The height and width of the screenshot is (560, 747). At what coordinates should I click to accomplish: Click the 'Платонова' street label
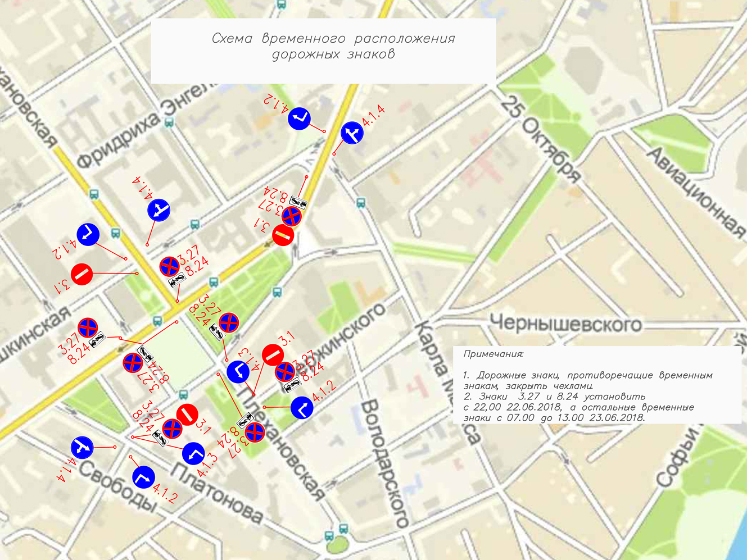[217, 494]
